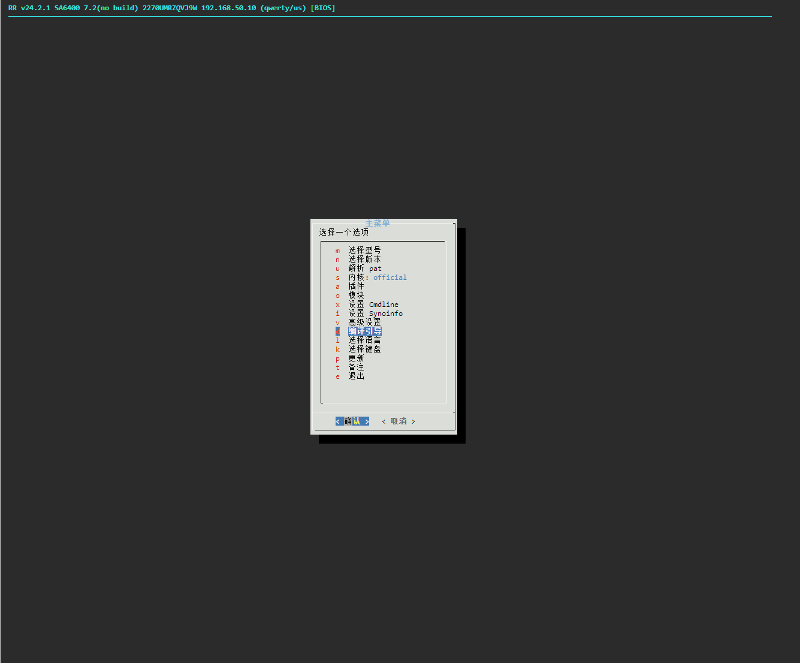Select the 选择型号 menu entry
This screenshot has width=800, height=663.
click(x=364, y=250)
